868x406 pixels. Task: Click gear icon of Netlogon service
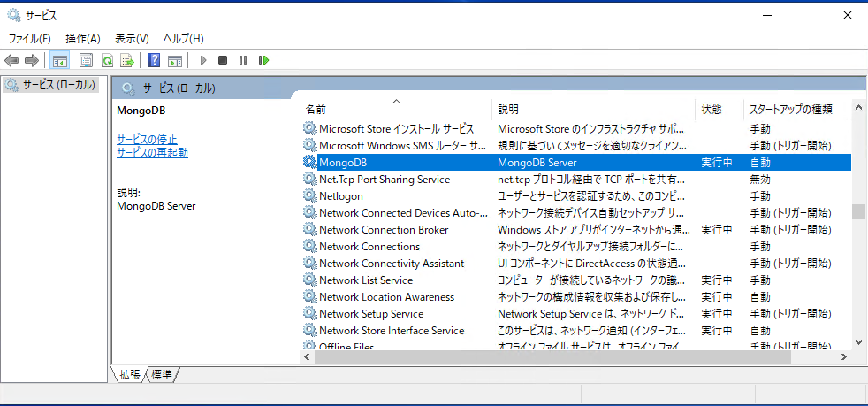coord(309,196)
